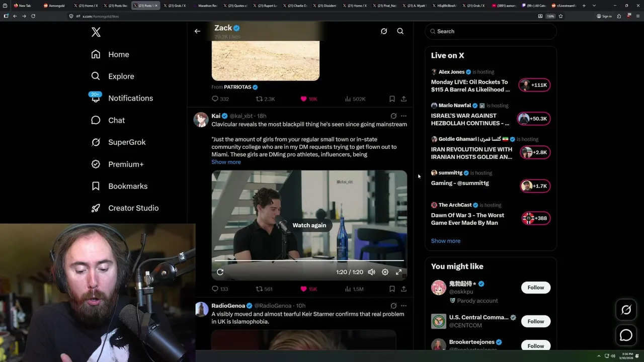Click browser back navigation arrow
The image size is (644, 362).
pyautogui.click(x=15, y=16)
